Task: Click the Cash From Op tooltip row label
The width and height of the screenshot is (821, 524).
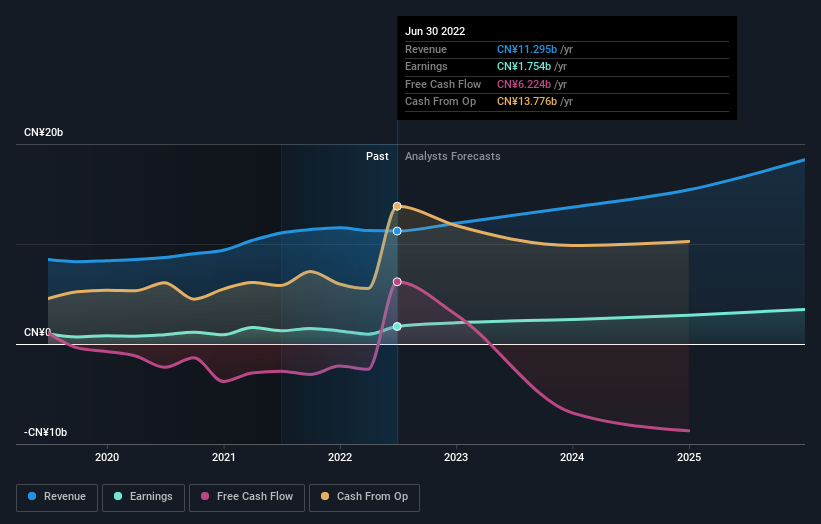Action: point(440,102)
